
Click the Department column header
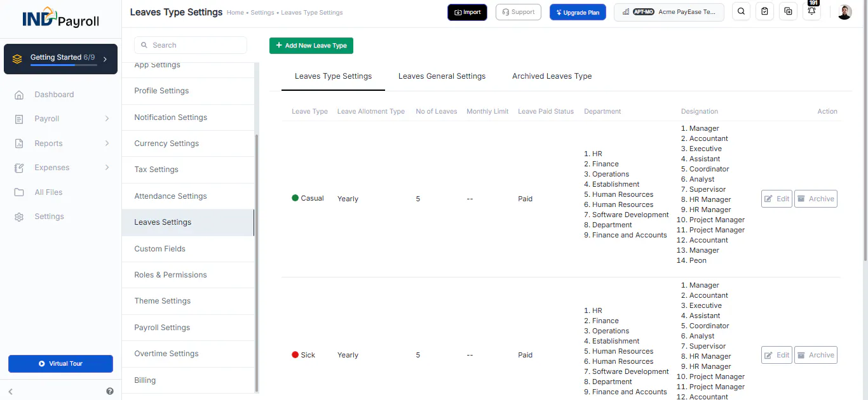[602, 112]
